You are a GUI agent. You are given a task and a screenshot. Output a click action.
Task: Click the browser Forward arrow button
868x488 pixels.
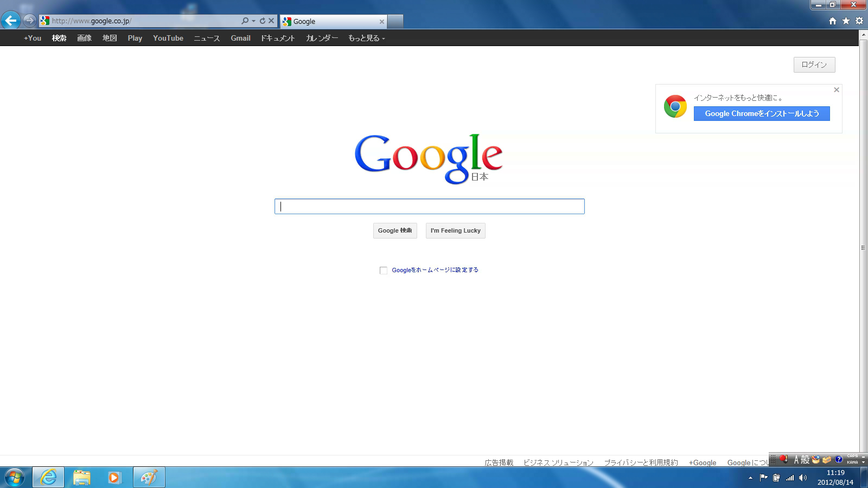(x=29, y=21)
